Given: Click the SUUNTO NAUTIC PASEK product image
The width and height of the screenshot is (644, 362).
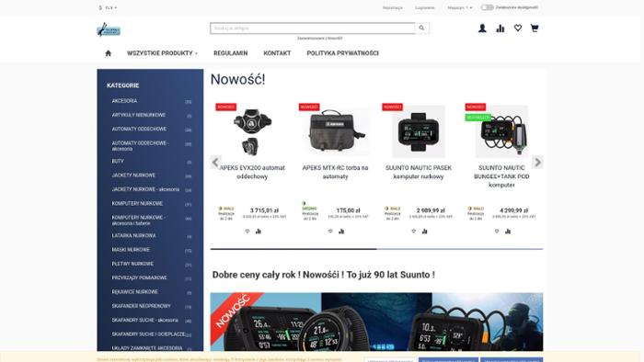Looking at the screenshot, I should 419,131.
